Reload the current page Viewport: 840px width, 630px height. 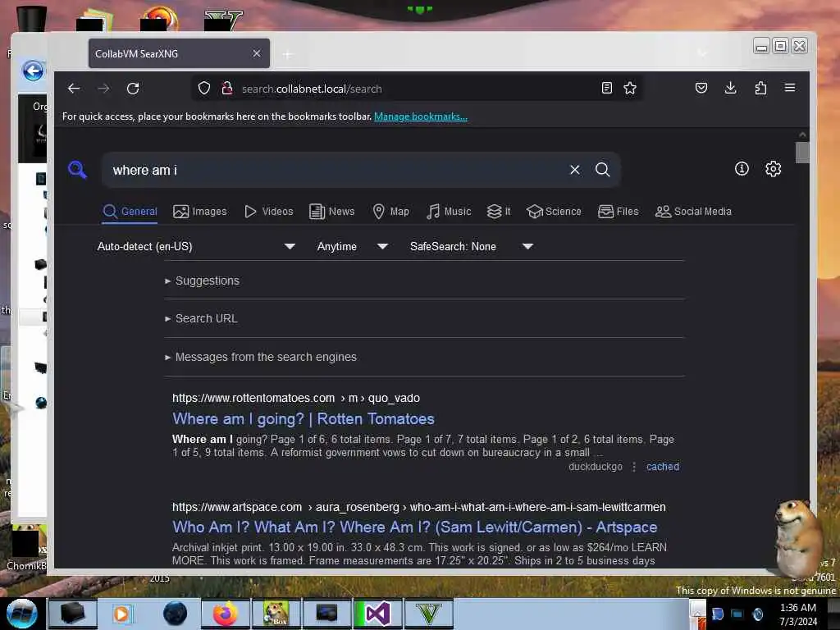(133, 89)
